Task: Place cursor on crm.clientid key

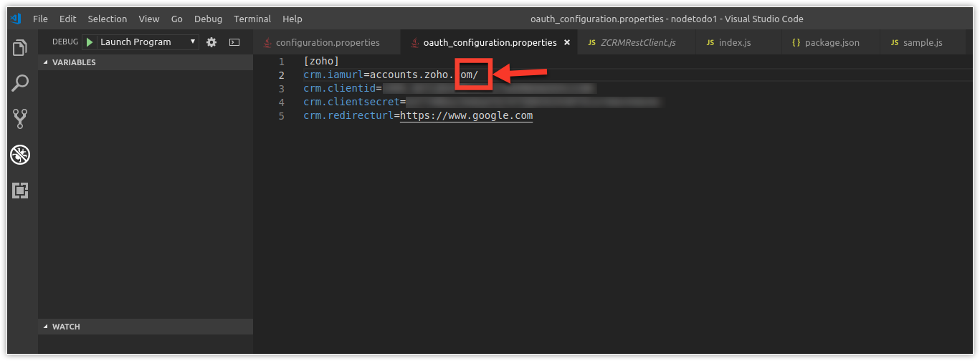Action: coord(339,88)
